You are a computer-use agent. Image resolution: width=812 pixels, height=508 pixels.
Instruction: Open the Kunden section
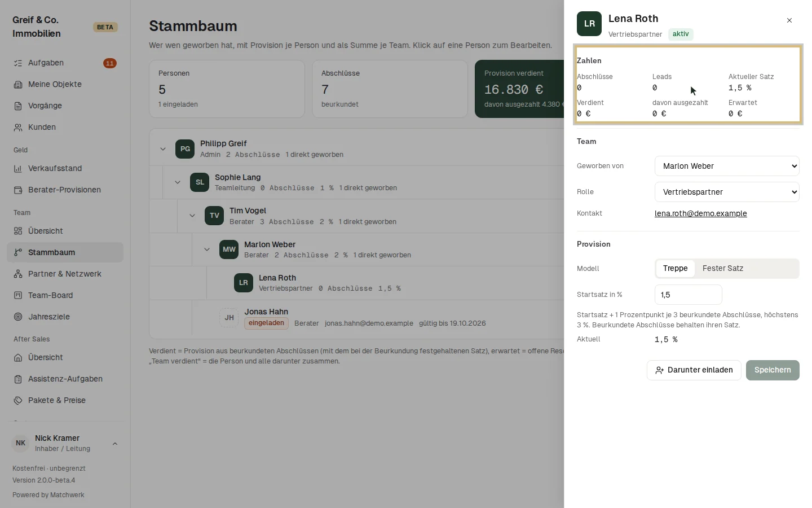(x=65, y=128)
